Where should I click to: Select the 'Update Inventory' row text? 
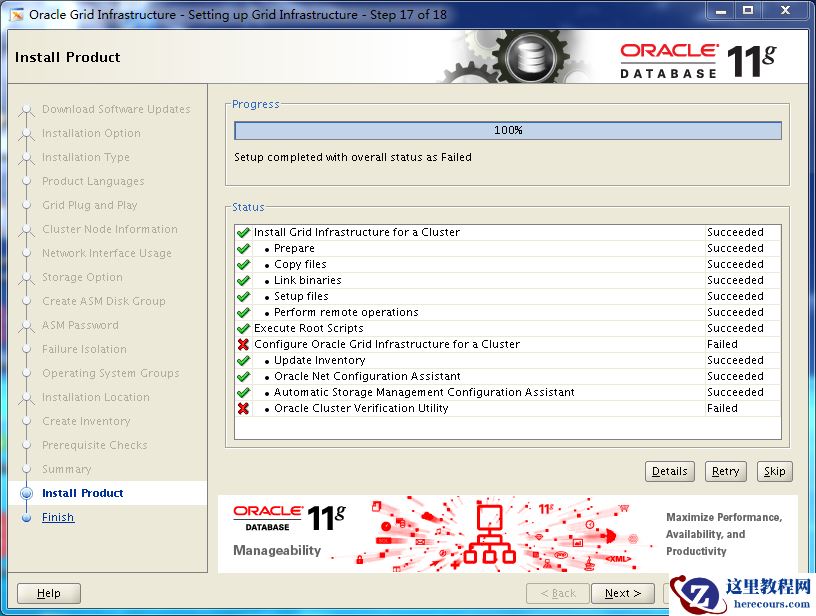pos(320,360)
